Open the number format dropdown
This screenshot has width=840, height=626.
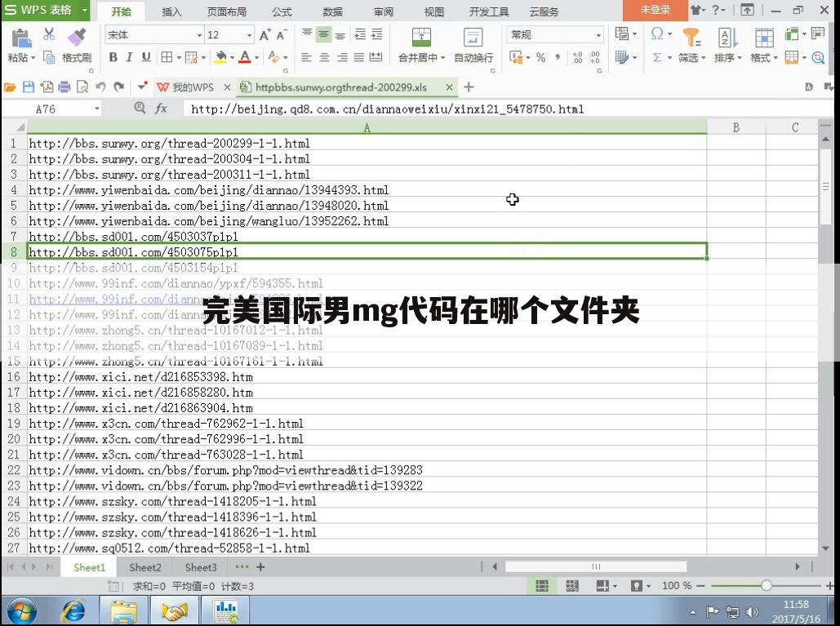click(598, 35)
